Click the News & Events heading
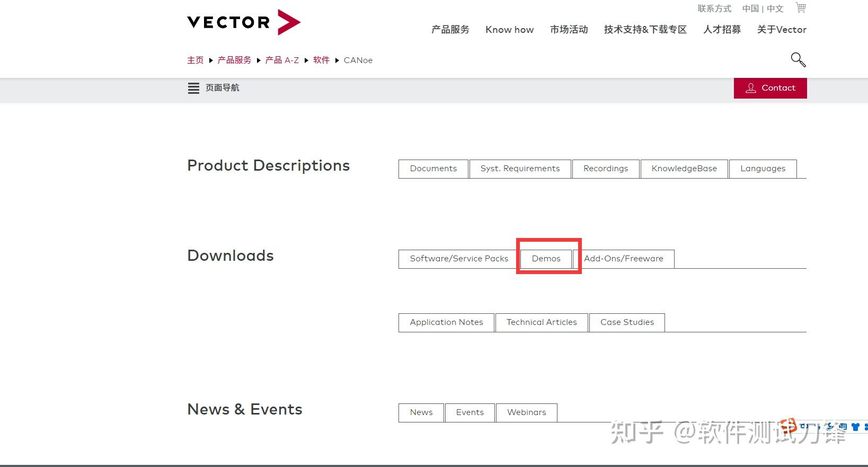The image size is (868, 467). click(245, 409)
